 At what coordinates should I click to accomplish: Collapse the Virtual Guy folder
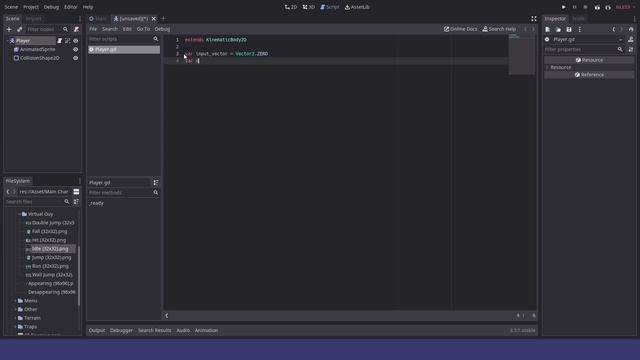coord(19,214)
